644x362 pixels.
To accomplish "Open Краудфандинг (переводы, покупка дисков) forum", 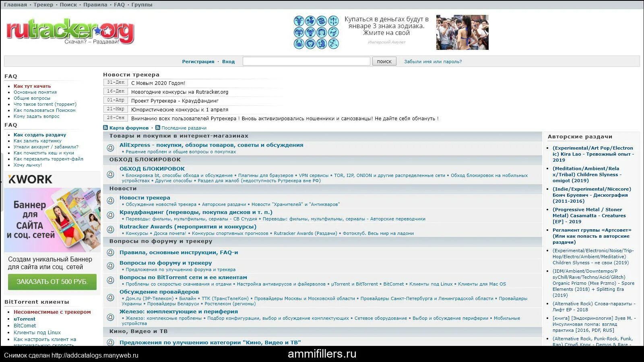I will pyautogui.click(x=196, y=212).
